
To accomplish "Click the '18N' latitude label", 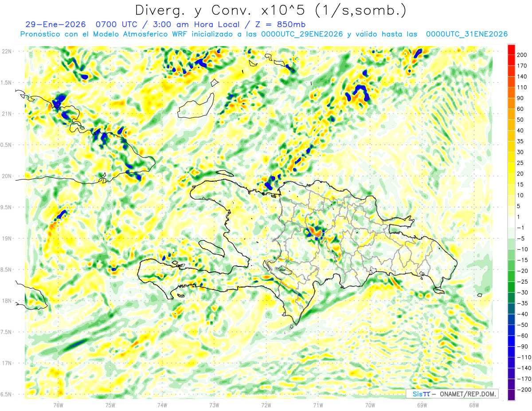I will (x=6, y=301).
